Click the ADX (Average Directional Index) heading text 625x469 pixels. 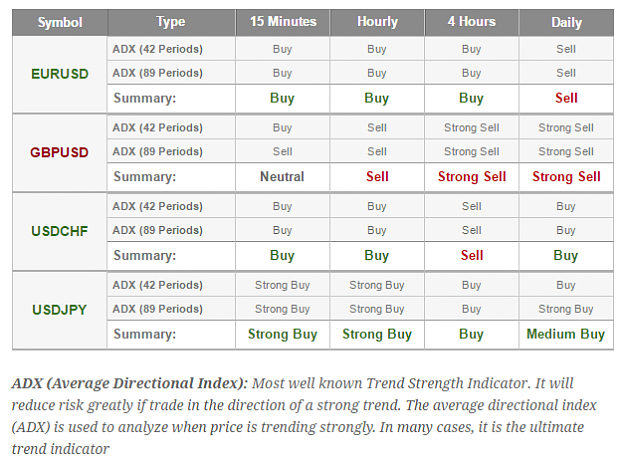point(130,383)
